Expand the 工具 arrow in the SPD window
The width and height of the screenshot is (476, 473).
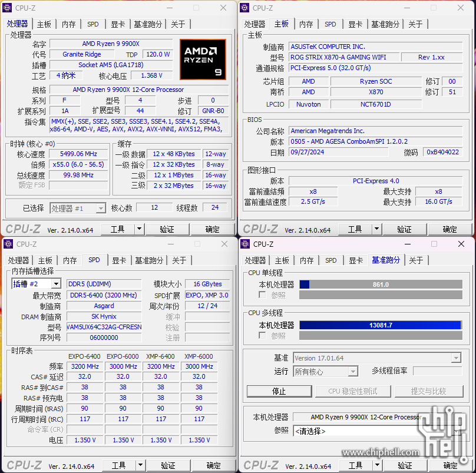pos(141,465)
